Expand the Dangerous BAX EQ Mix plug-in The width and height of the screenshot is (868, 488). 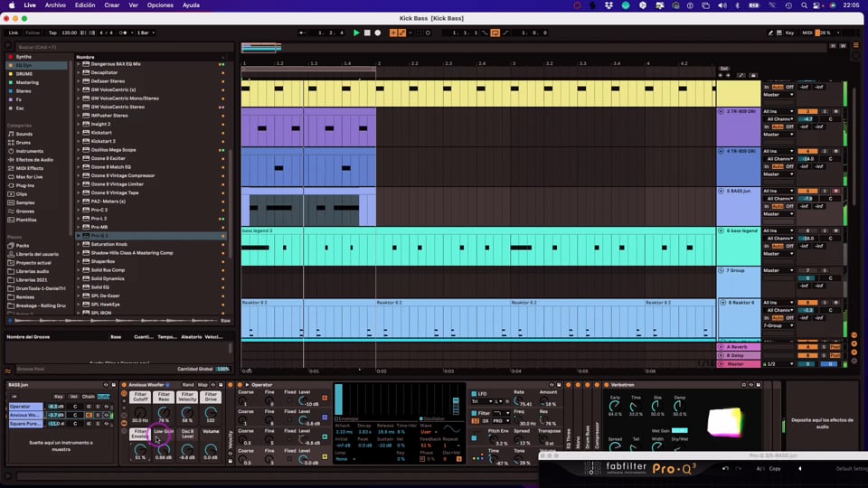point(79,64)
